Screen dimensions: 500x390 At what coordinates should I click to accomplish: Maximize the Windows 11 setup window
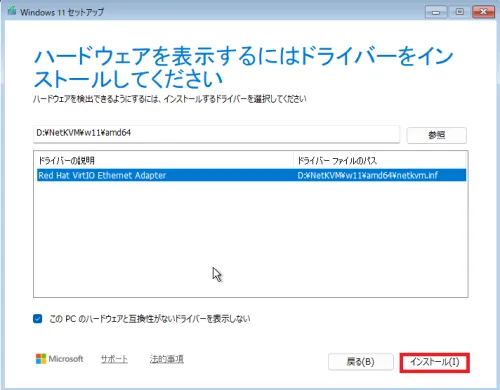(x=460, y=12)
